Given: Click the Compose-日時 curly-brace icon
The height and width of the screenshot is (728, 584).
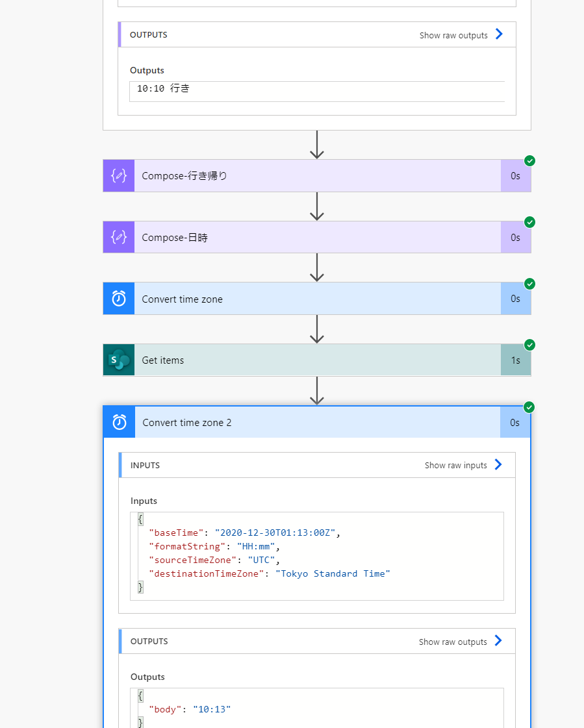Looking at the screenshot, I should coord(119,238).
